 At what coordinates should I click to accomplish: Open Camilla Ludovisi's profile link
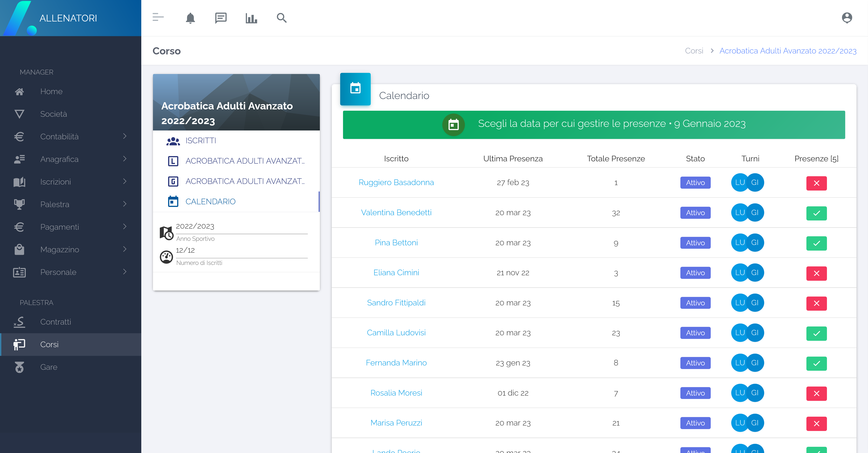396,333
